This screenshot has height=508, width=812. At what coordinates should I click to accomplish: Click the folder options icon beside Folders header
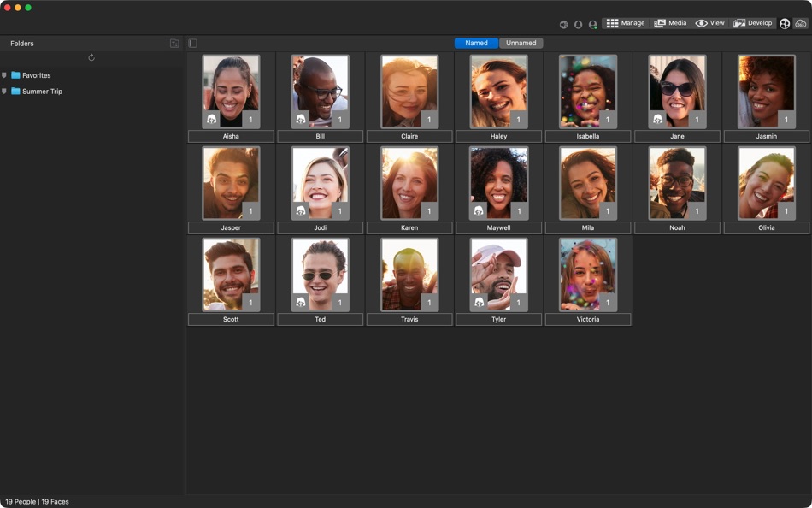coord(174,43)
